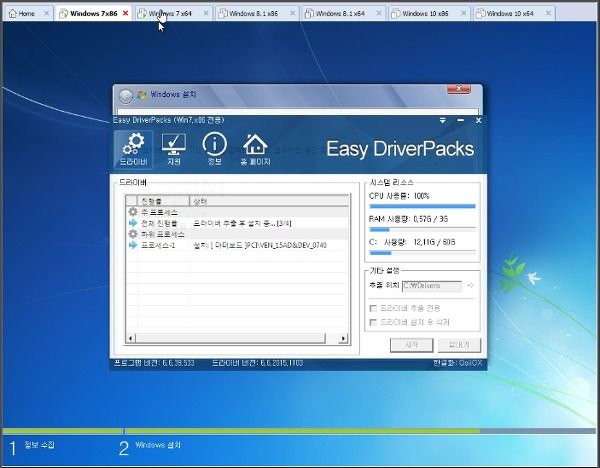This screenshot has width=600, height=468.
Task: Click the CPU usage progress bar
Action: [422, 206]
